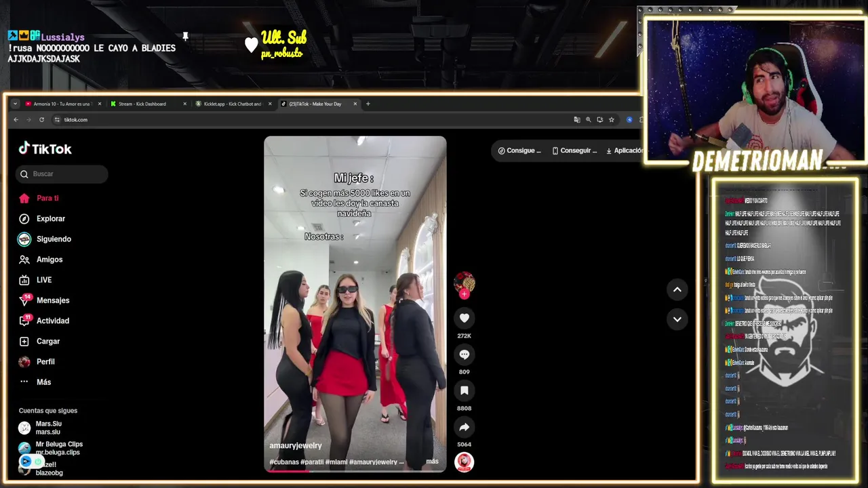The width and height of the screenshot is (868, 488).
Task: Click the Mensajes icon with 14 badge
Action: [x=25, y=300]
